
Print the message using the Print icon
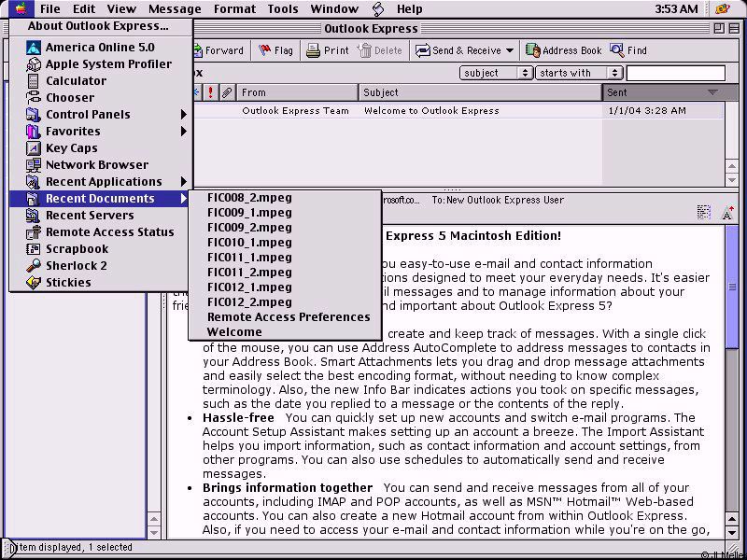(314, 50)
